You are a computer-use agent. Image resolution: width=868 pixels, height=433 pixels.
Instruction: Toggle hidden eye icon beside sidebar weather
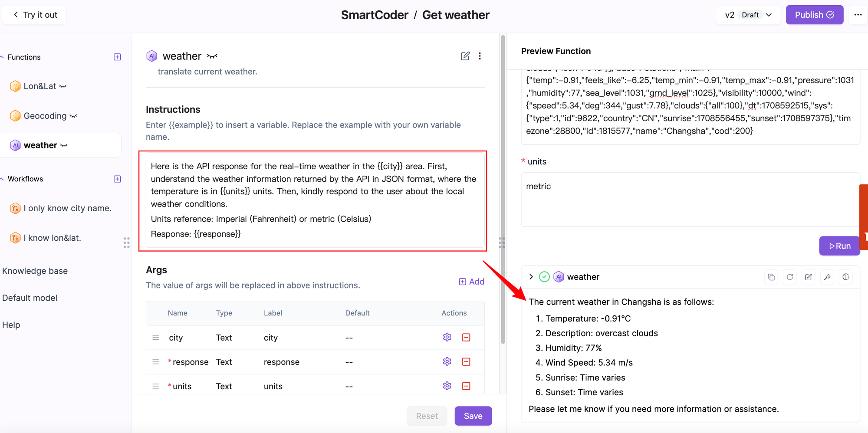(x=64, y=145)
